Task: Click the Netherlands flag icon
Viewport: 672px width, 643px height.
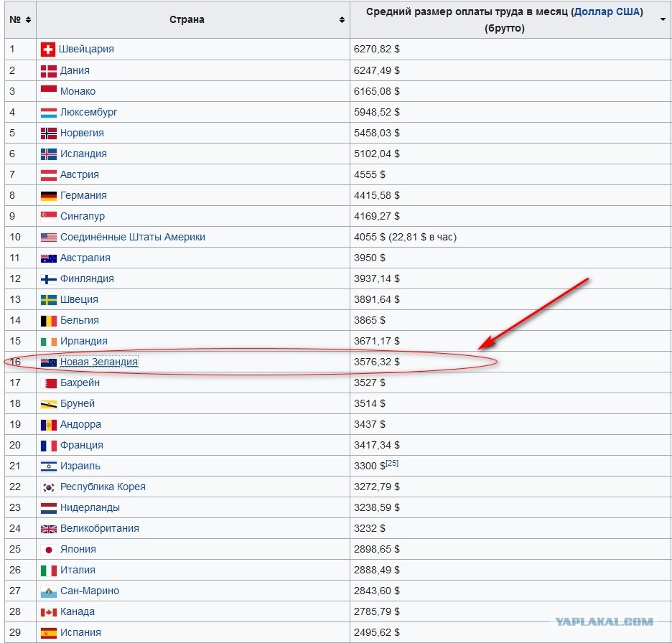Action: click(x=48, y=508)
